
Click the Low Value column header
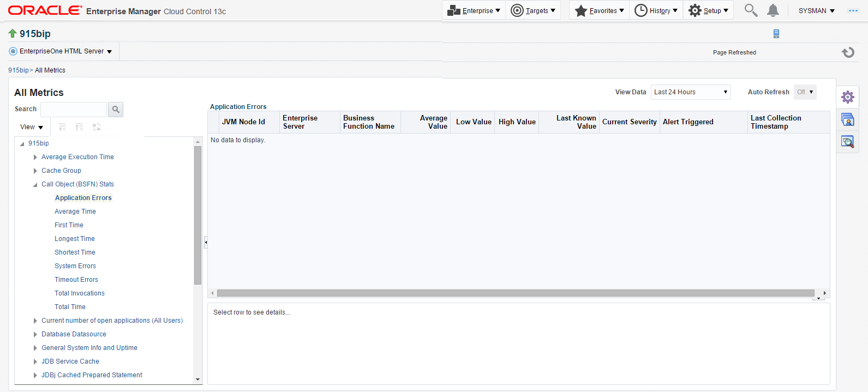click(472, 122)
